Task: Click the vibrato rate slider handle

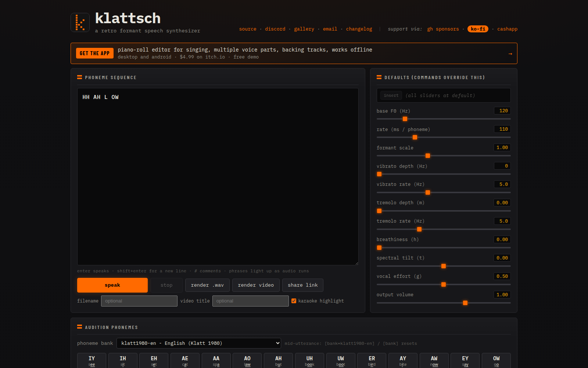Action: coord(428,192)
